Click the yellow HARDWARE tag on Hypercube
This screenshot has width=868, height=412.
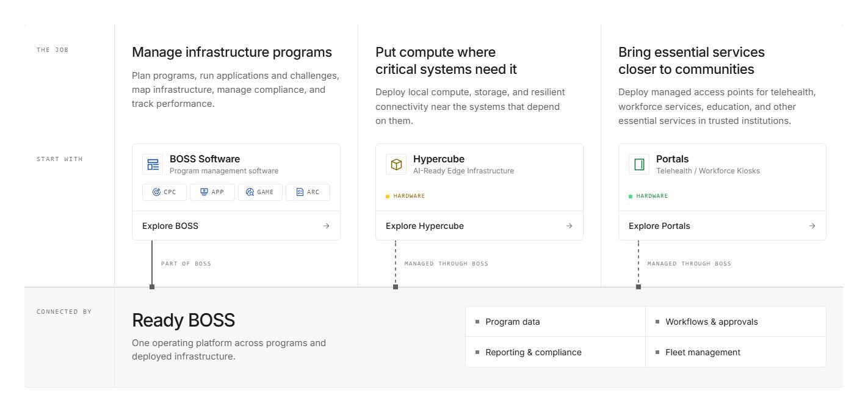tap(405, 197)
